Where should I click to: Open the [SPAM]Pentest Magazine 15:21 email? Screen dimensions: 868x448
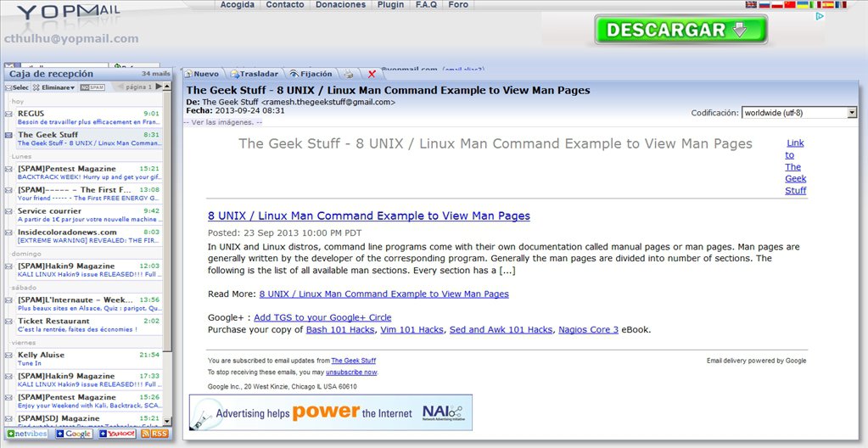(88, 173)
